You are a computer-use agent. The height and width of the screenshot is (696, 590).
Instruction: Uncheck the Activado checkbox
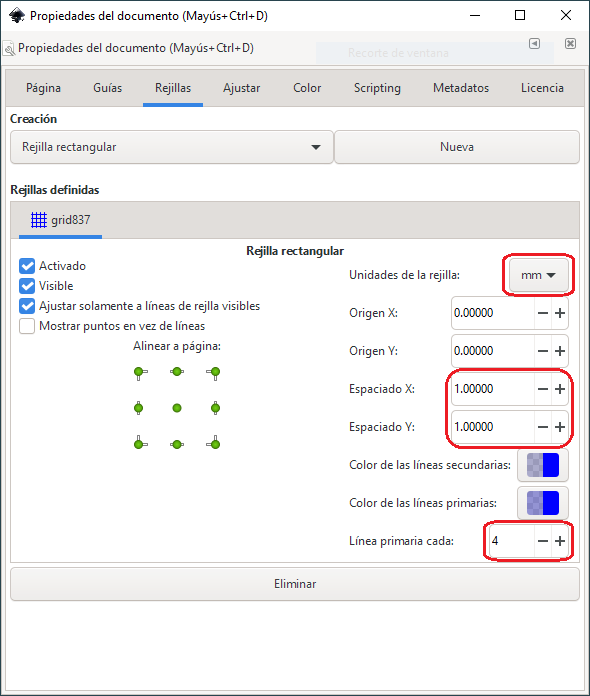(27, 266)
